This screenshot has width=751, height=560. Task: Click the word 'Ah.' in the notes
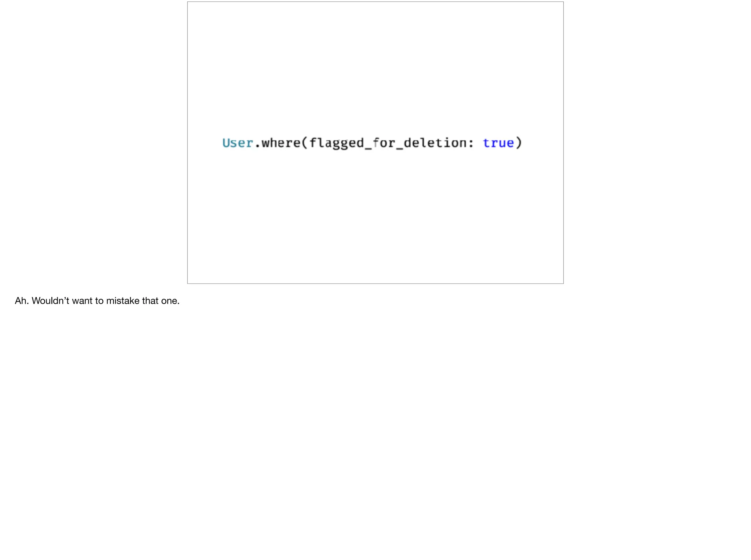click(22, 301)
